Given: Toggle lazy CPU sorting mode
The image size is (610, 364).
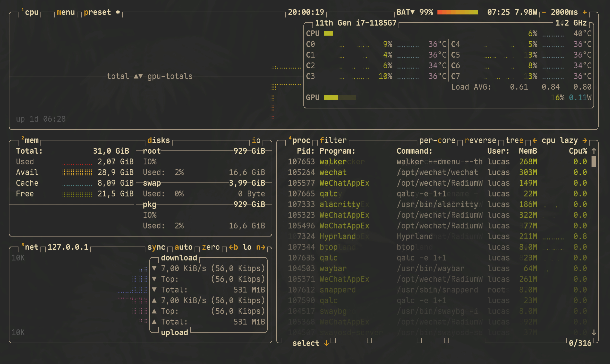Looking at the screenshot, I should pyautogui.click(x=569, y=140).
